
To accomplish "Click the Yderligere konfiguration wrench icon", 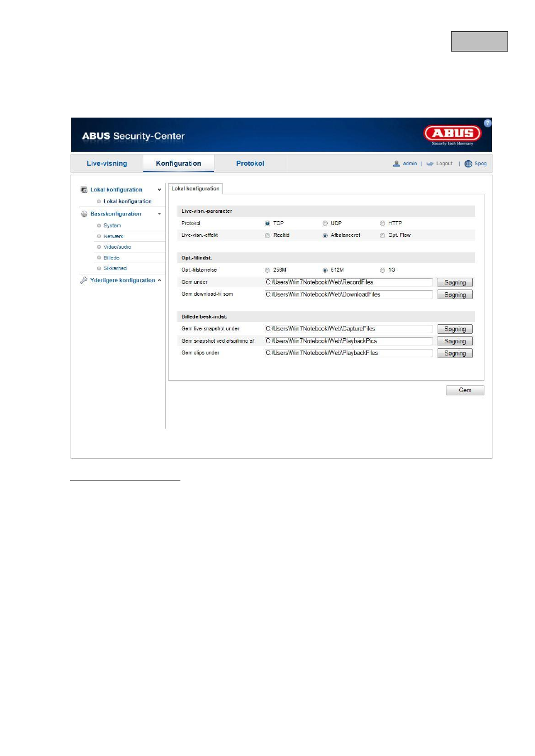I will 84,280.
